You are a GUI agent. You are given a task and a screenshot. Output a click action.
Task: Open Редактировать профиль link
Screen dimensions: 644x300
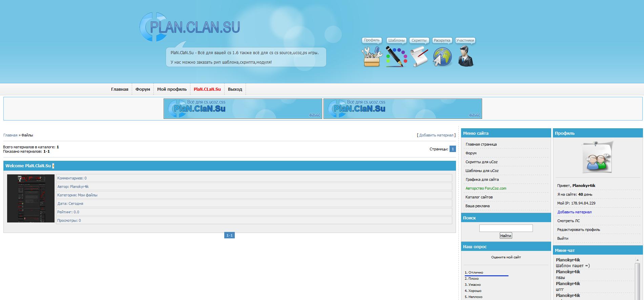(x=579, y=230)
